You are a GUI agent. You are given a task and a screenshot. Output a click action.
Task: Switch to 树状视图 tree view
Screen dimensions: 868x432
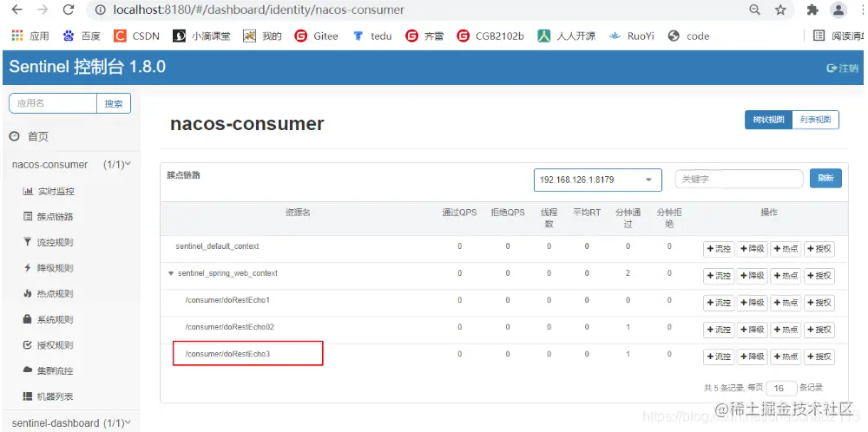tap(768, 120)
